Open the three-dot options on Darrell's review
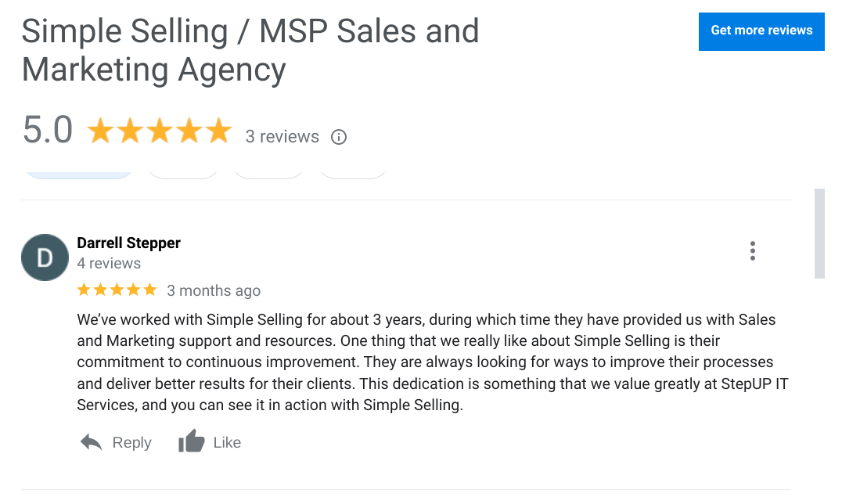 tap(752, 250)
